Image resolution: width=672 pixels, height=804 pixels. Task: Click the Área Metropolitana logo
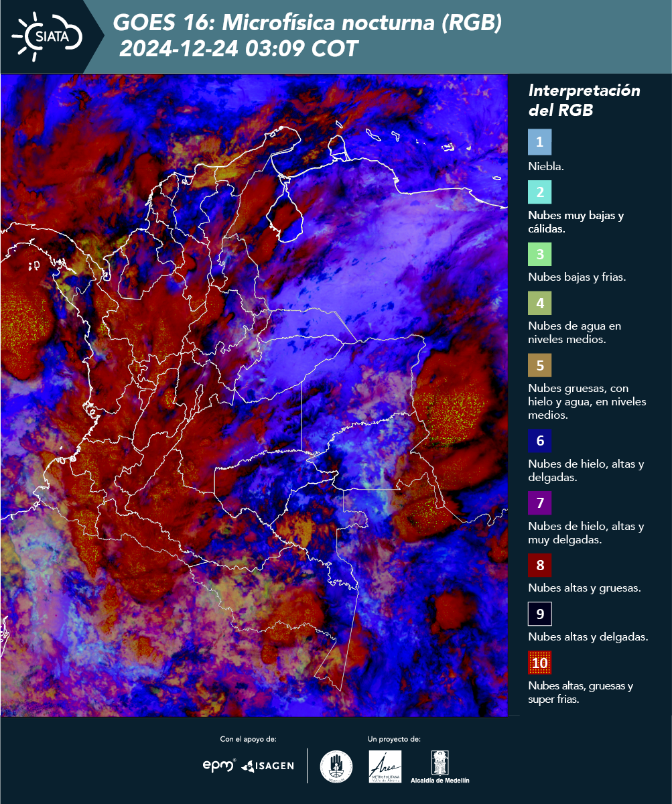tap(385, 766)
